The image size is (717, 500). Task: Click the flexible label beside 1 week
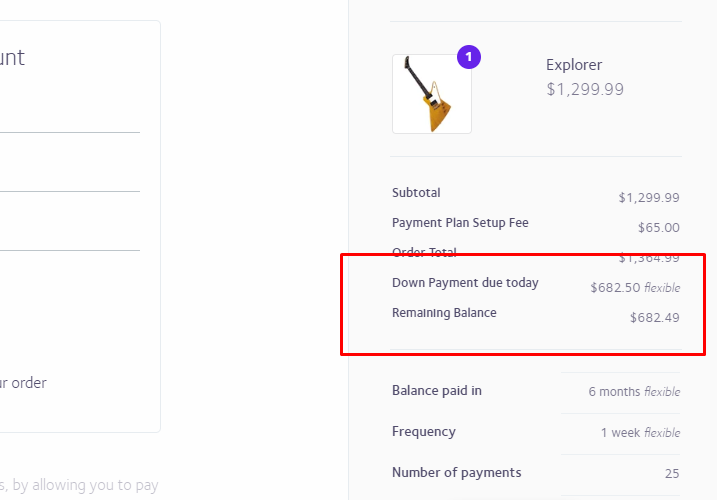click(662, 433)
